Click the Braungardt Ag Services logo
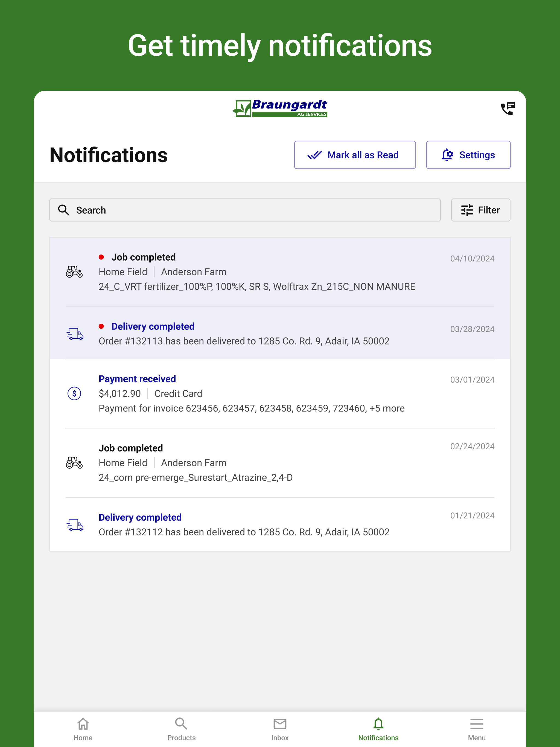Image resolution: width=560 pixels, height=747 pixels. tap(280, 108)
